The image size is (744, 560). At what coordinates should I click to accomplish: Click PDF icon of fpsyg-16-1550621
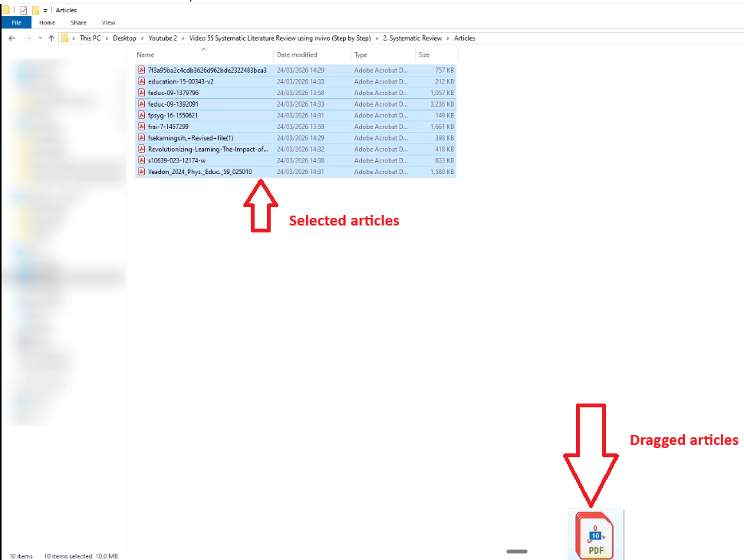[141, 115]
